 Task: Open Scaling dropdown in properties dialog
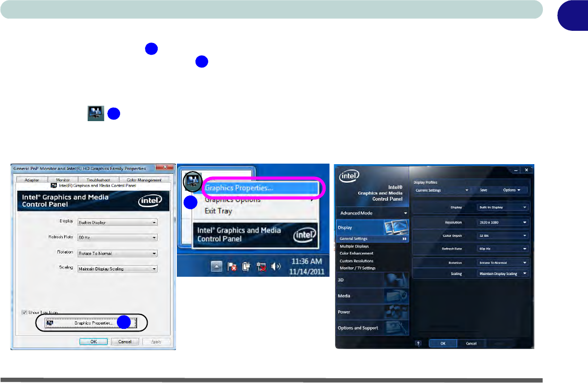[117, 269]
